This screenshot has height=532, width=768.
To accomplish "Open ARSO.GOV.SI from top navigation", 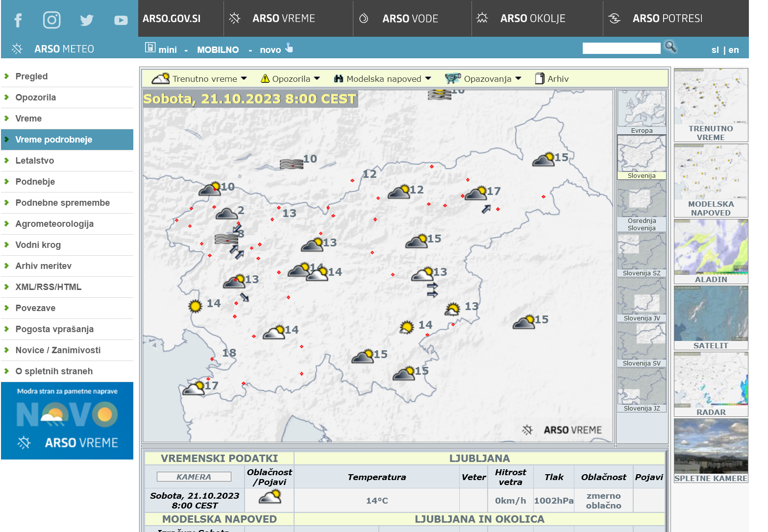I will coord(172,19).
